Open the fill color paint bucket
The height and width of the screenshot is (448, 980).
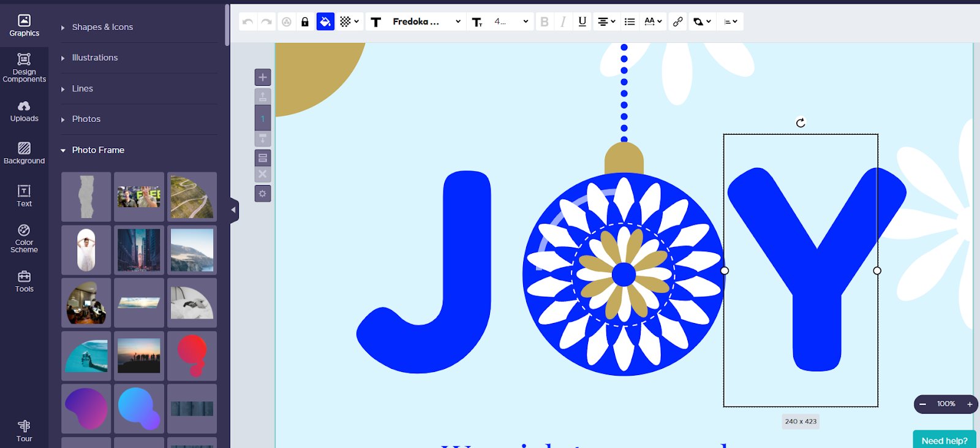(x=325, y=22)
